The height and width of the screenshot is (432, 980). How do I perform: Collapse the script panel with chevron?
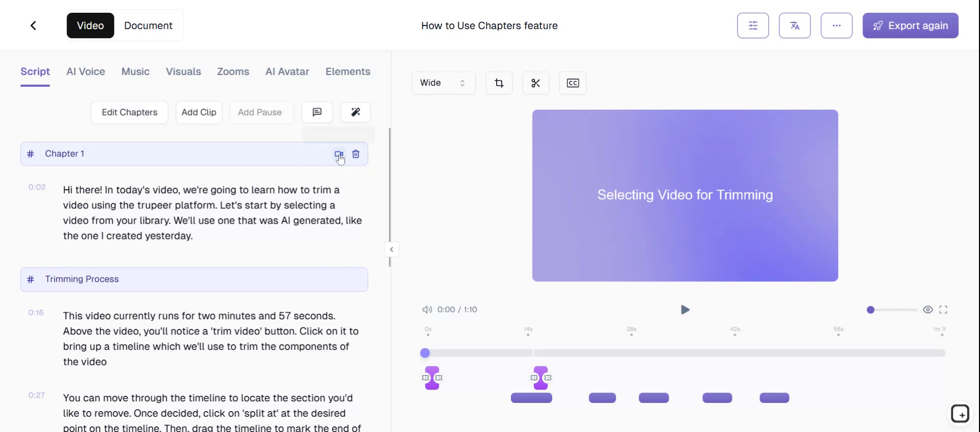(x=391, y=250)
